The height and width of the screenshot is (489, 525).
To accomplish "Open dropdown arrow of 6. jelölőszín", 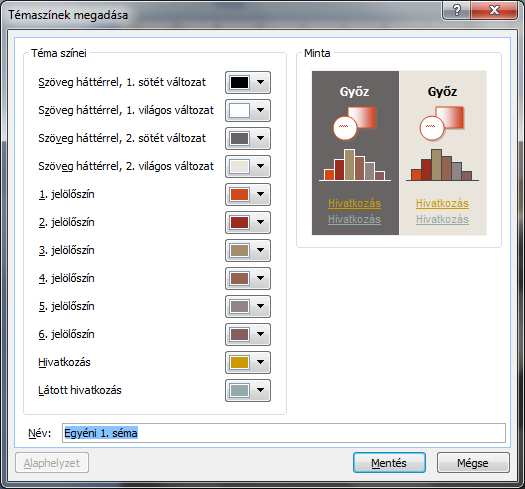I will coord(260,334).
